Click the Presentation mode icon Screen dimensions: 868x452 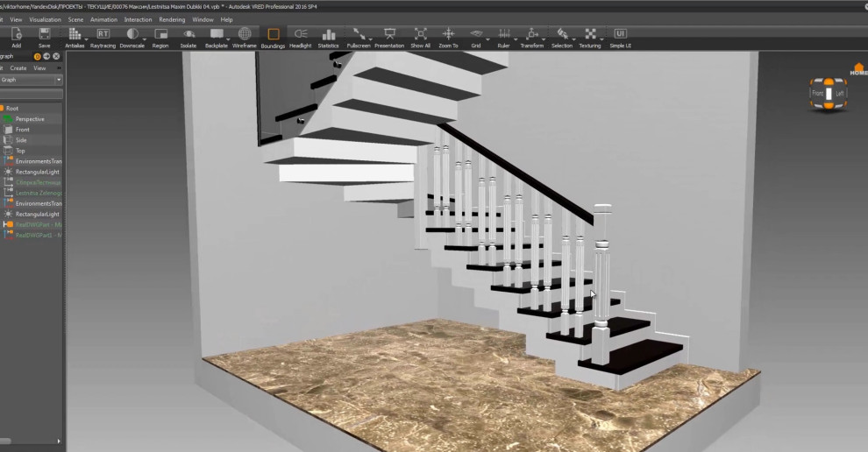389,35
